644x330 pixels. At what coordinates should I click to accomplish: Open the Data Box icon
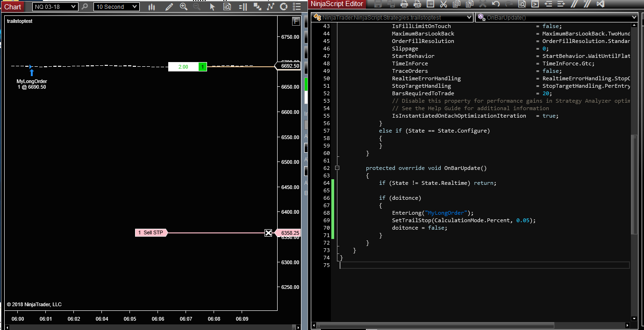tap(227, 7)
